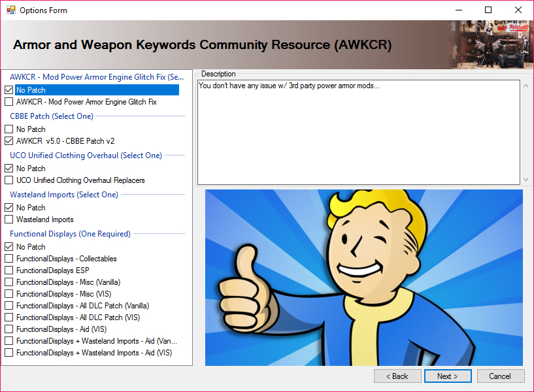Enable FunctionalDisplays - Aid (VIS)
The width and height of the screenshot is (534, 392).
9,329
